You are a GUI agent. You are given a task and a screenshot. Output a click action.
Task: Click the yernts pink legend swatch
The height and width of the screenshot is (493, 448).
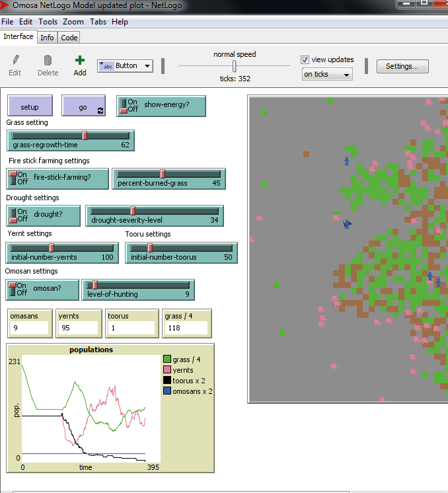coord(167,369)
